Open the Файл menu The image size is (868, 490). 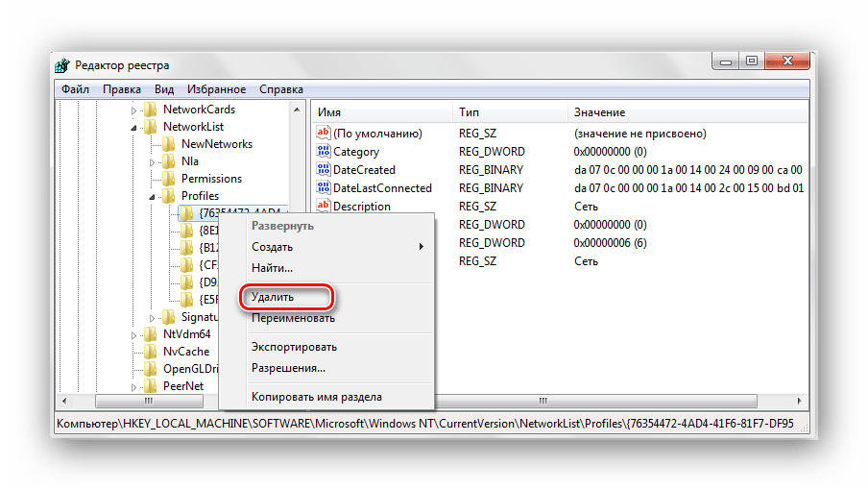pos(75,89)
